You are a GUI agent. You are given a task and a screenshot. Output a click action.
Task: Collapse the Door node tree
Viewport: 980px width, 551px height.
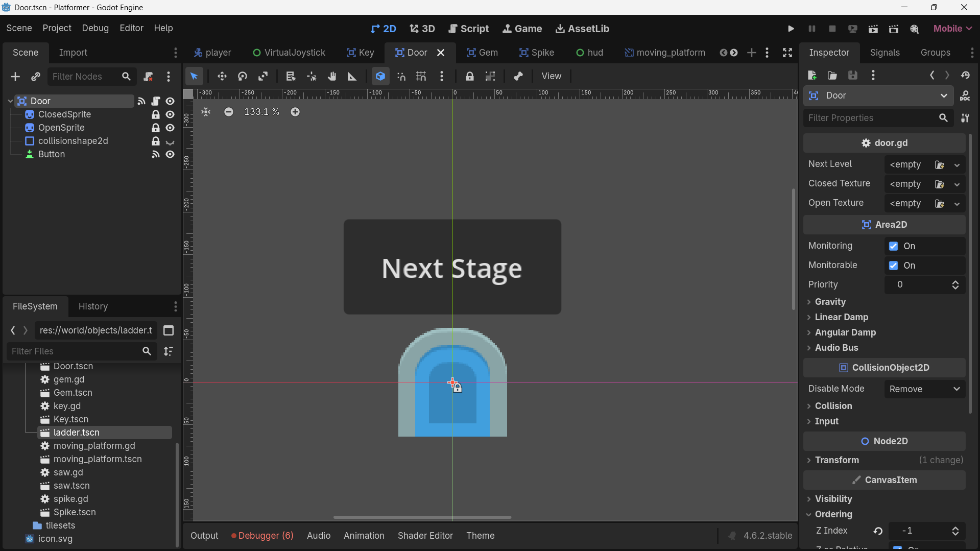point(10,101)
